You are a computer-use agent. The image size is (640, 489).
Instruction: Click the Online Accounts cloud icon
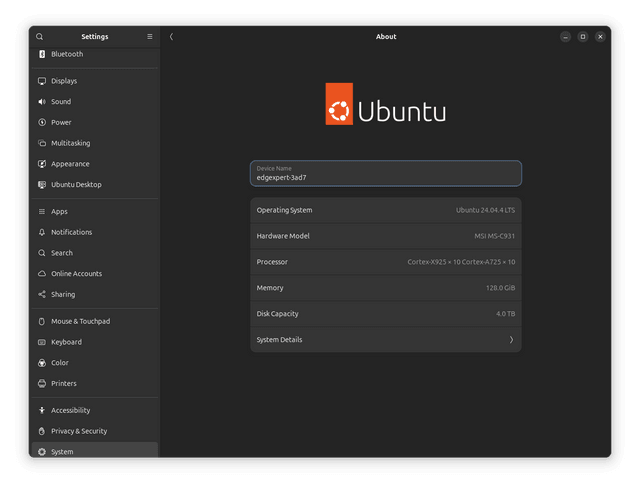(x=42, y=273)
